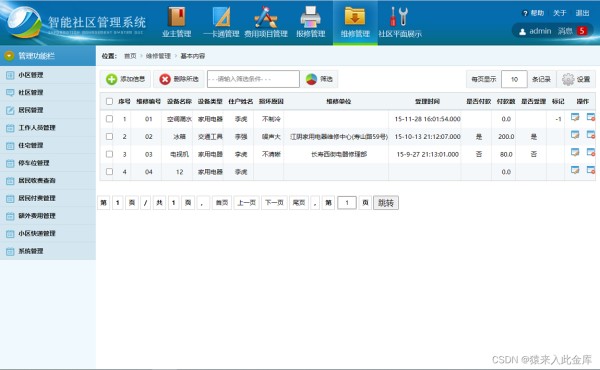The image size is (600, 370).
Task: Open 额外费用管理 sidebar item
Action: pyautogui.click(x=48, y=216)
